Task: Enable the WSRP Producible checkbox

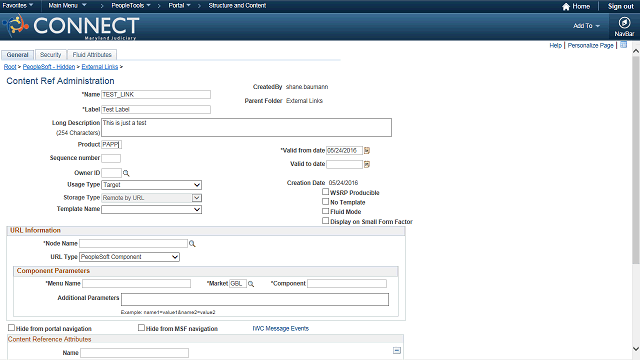Action: [325, 191]
